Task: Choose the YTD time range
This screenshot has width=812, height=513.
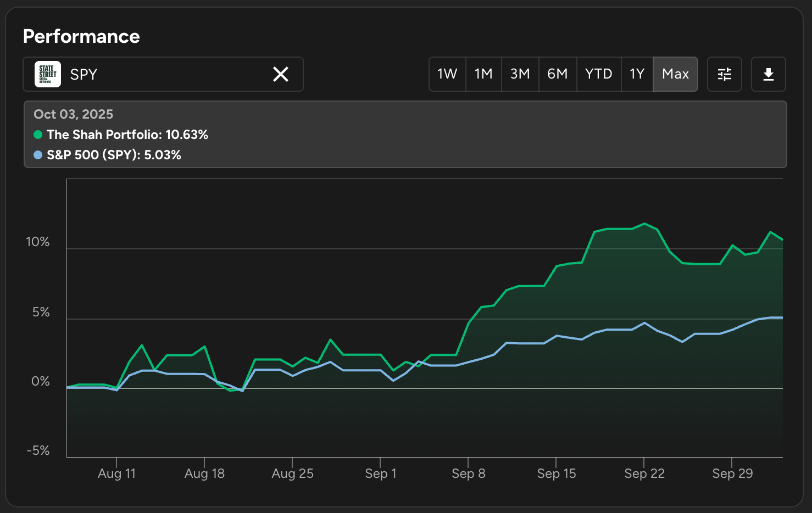Action: (599, 74)
